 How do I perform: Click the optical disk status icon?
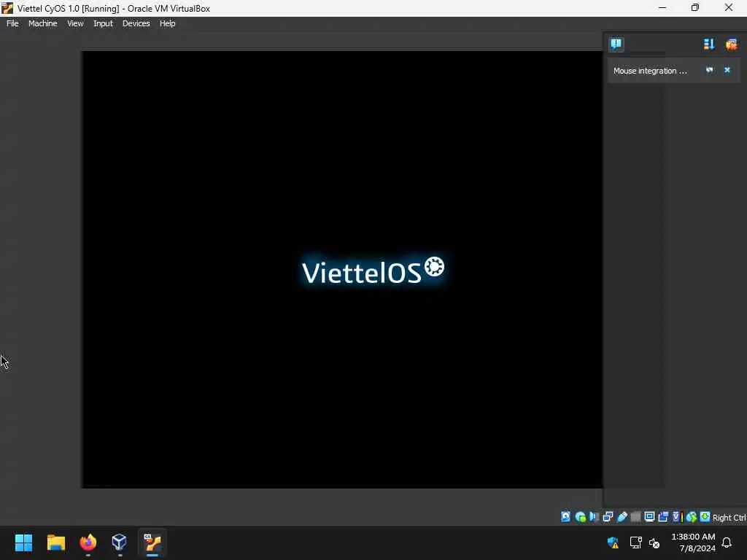[x=580, y=517]
